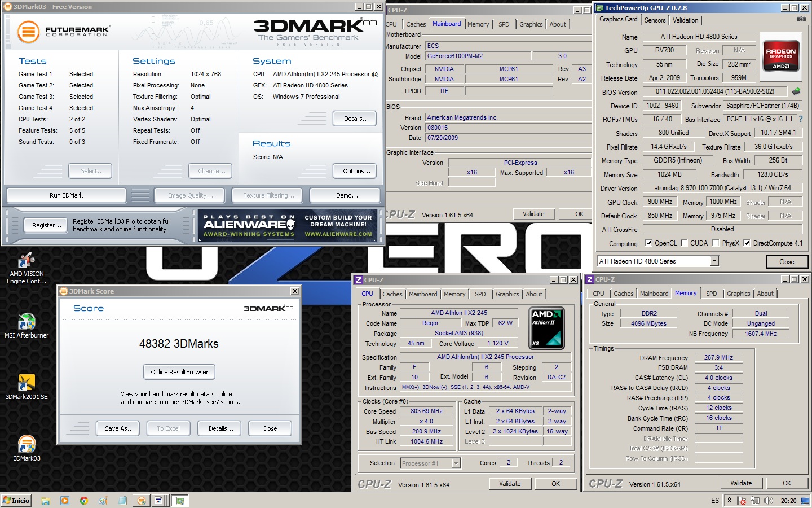Select About tab in Memory CPU-Z window

point(765,294)
